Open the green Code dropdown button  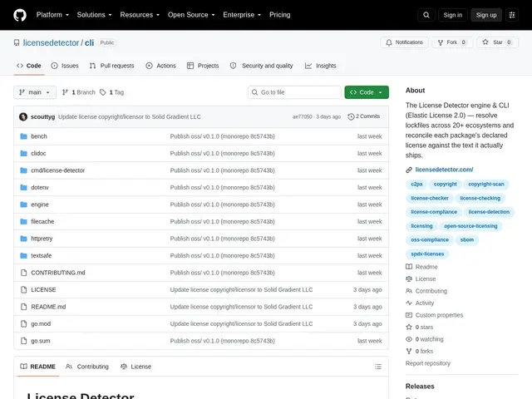(367, 92)
